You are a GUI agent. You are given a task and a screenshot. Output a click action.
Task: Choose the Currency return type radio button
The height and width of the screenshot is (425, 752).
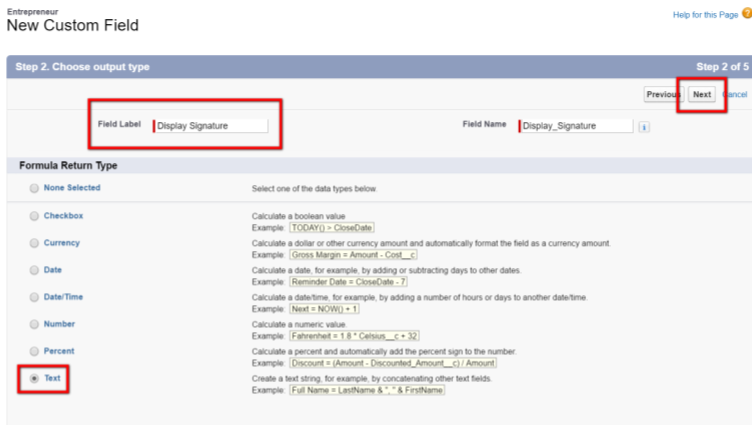pyautogui.click(x=34, y=243)
